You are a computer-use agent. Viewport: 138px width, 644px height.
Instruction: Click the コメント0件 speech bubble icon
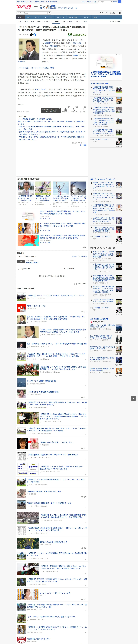[19, 269]
